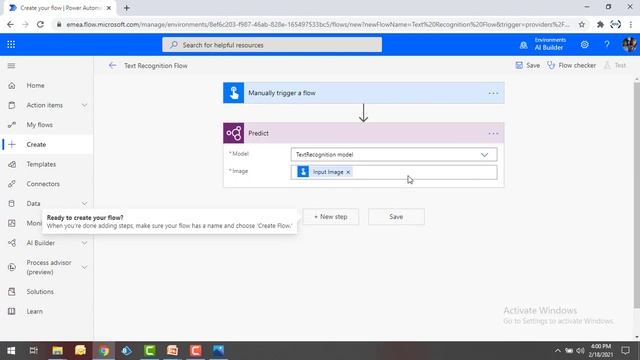Open Windows Start menu
640x360 pixels.
point(11,351)
